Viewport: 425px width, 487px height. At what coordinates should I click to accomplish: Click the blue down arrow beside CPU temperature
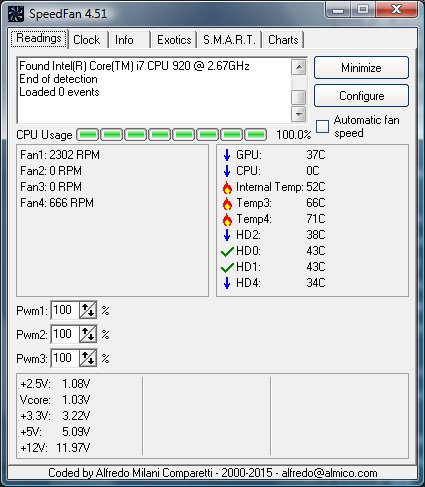[x=227, y=171]
